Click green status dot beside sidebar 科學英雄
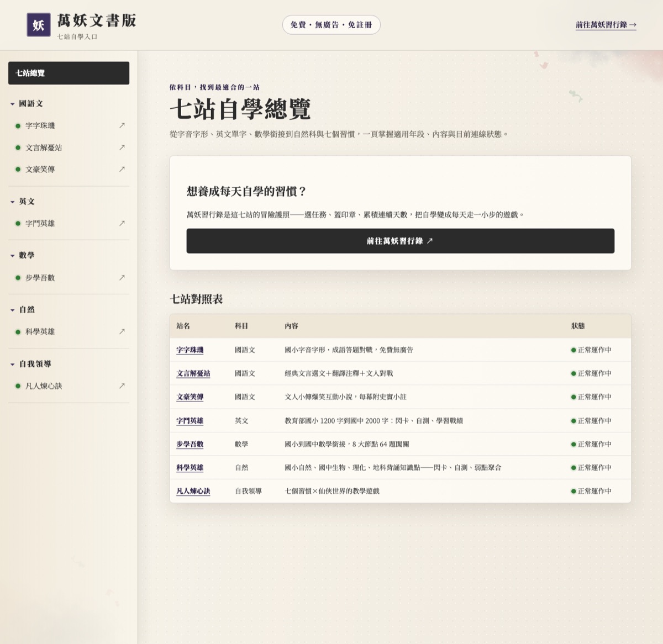 [x=18, y=332]
